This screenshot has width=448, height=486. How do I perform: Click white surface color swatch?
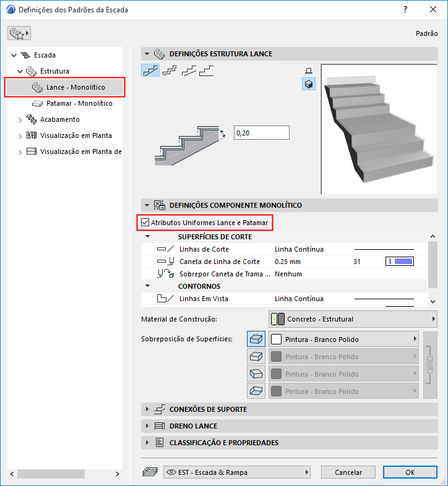pyautogui.click(x=276, y=339)
